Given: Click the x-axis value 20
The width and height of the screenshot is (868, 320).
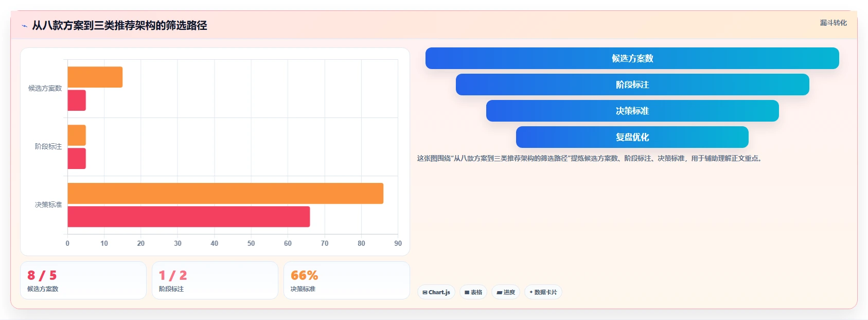Looking at the screenshot, I should 141,243.
